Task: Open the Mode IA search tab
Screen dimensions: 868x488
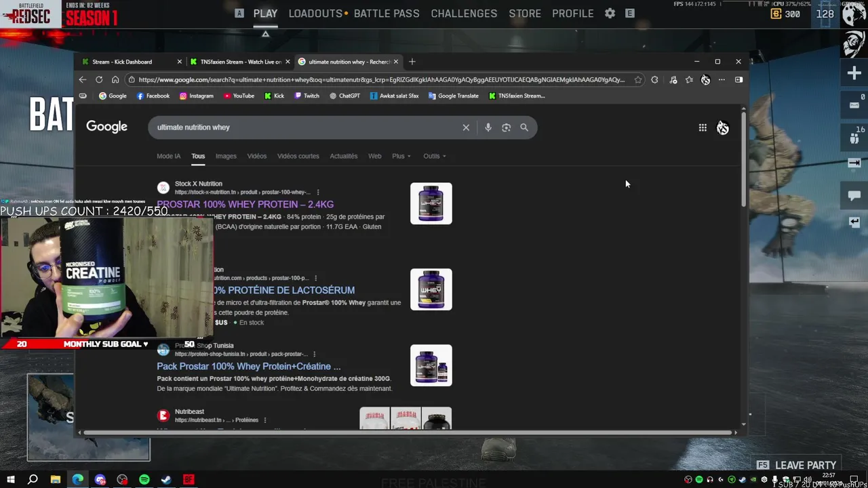Action: click(x=169, y=156)
